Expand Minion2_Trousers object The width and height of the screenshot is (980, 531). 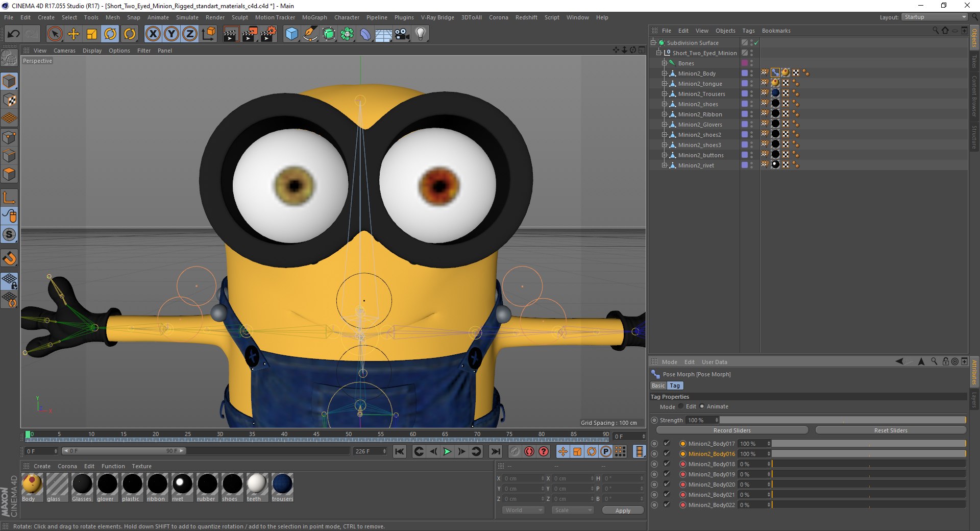click(665, 94)
